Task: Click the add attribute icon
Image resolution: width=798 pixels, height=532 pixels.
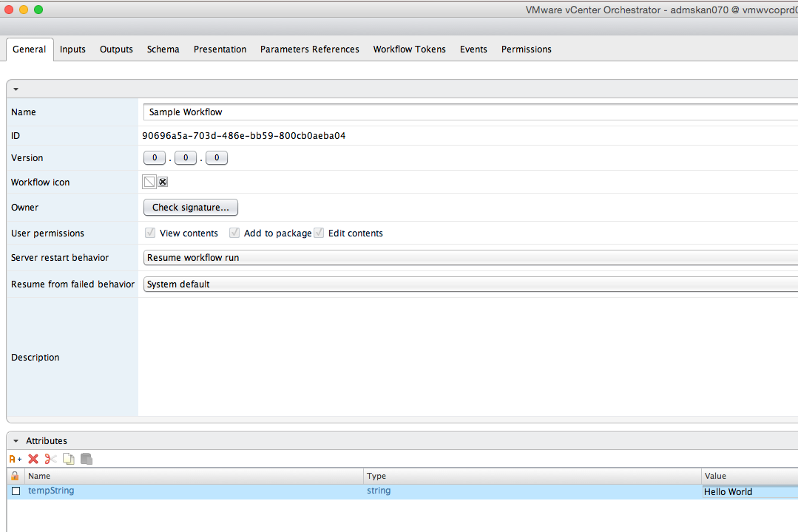Action: click(16, 459)
